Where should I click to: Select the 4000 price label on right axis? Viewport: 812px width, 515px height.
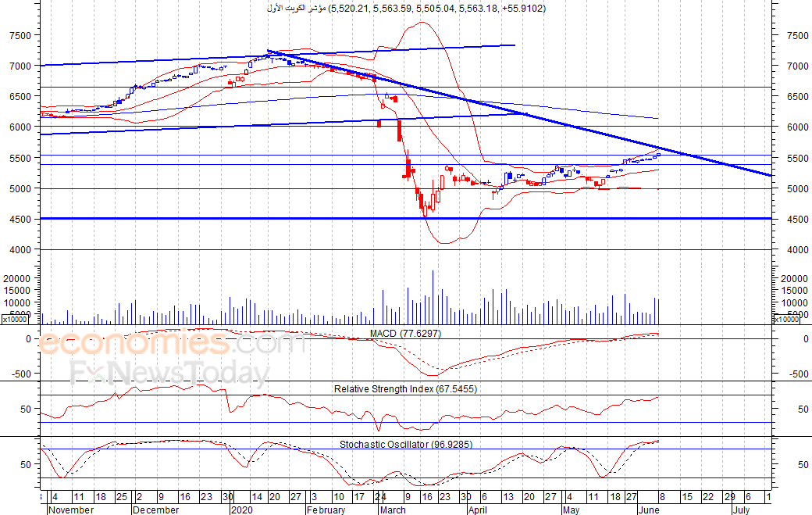(797, 250)
